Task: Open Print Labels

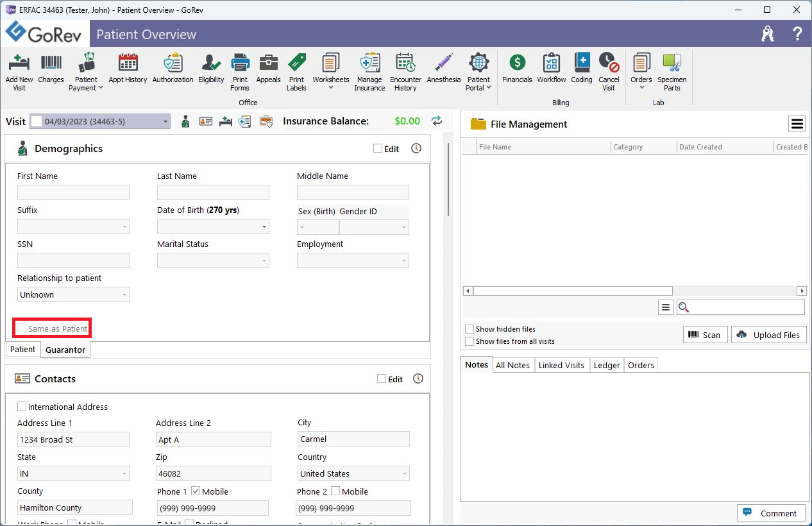Action: (x=296, y=72)
